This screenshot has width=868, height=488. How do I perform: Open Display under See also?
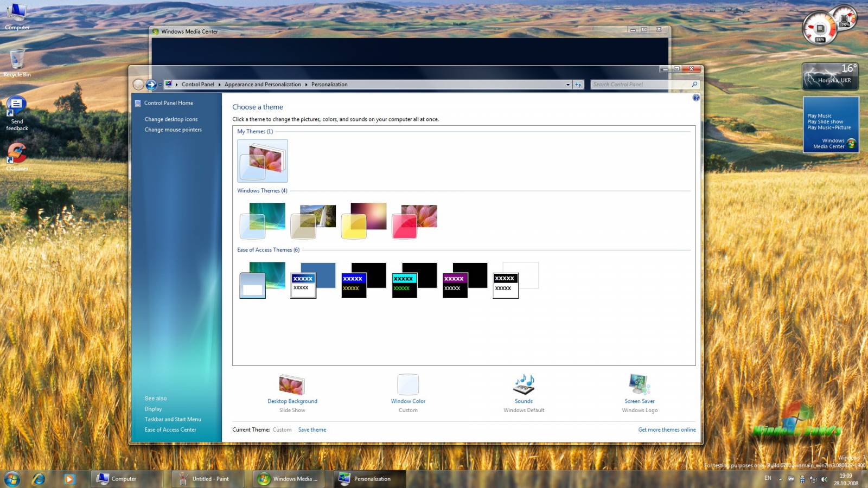(x=153, y=409)
